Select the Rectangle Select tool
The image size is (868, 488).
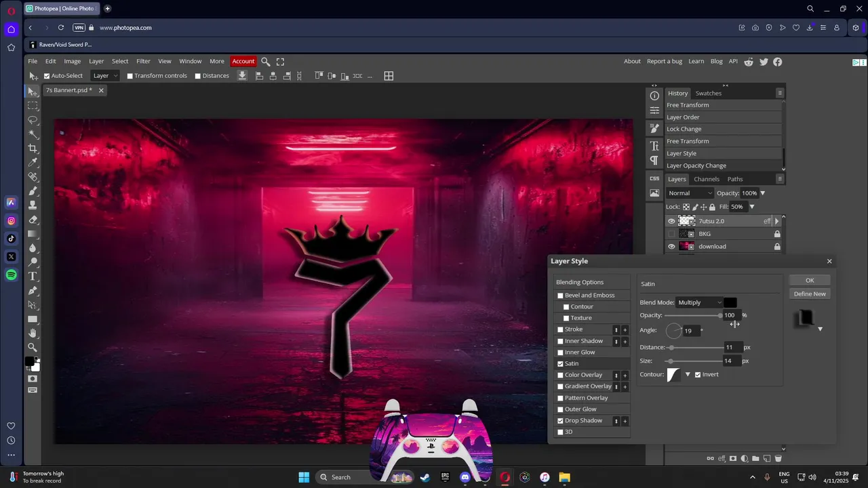[33, 106]
